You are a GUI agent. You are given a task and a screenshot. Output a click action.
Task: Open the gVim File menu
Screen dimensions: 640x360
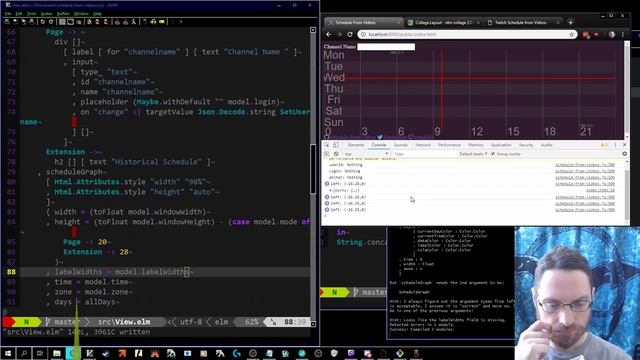tap(8, 14)
